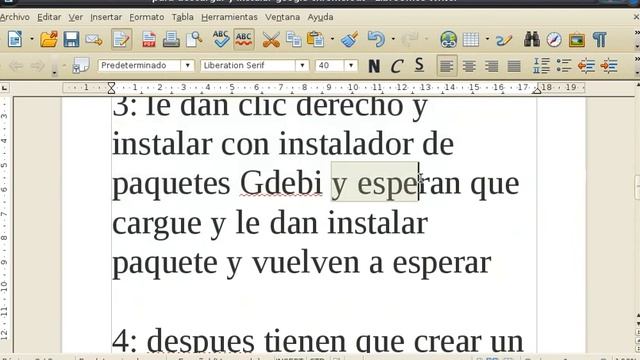This screenshot has height=360, width=640.
Task: Open the Ver menu
Action: 76,17
